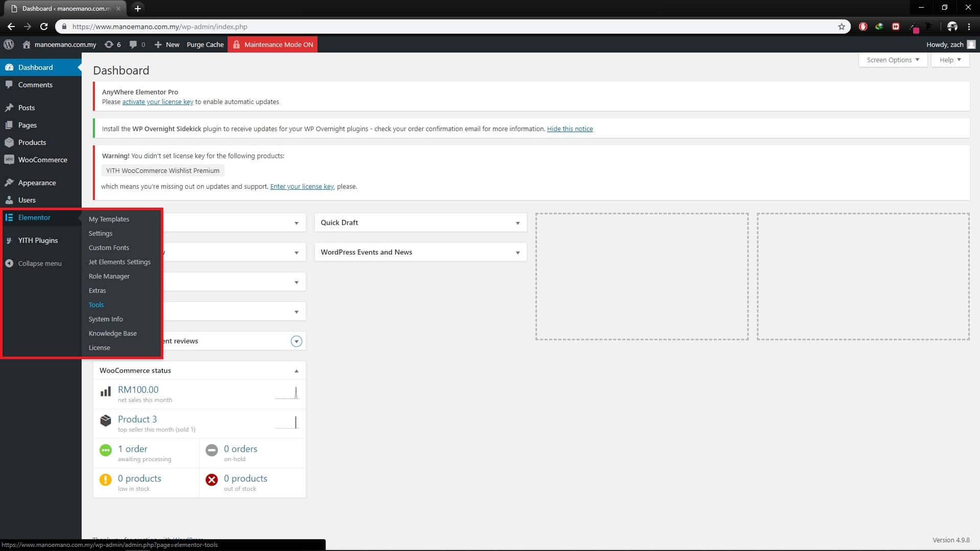This screenshot has width=980, height=551.
Task: Open the Product 3 top seller link
Action: 137,419
